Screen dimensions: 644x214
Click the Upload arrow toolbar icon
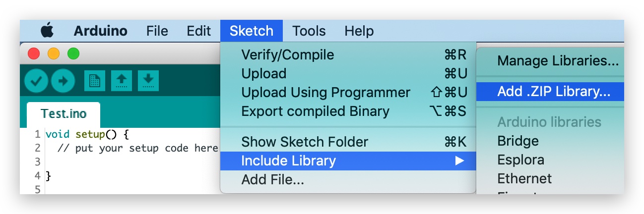tap(63, 81)
